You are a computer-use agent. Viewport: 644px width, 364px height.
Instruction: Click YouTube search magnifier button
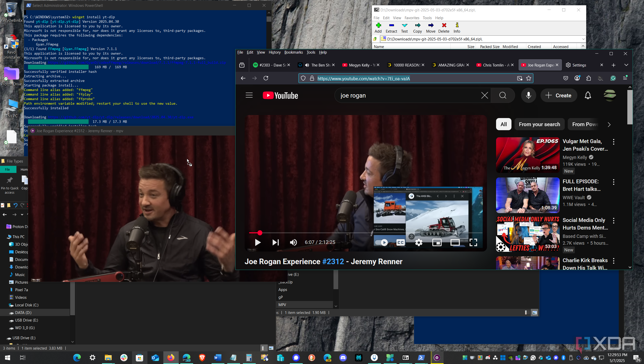coord(503,95)
